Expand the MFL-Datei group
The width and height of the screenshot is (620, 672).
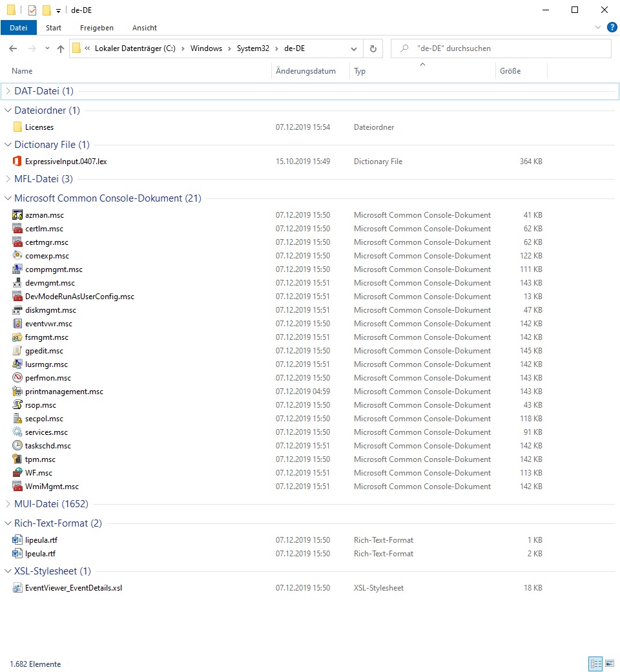coord(8,179)
